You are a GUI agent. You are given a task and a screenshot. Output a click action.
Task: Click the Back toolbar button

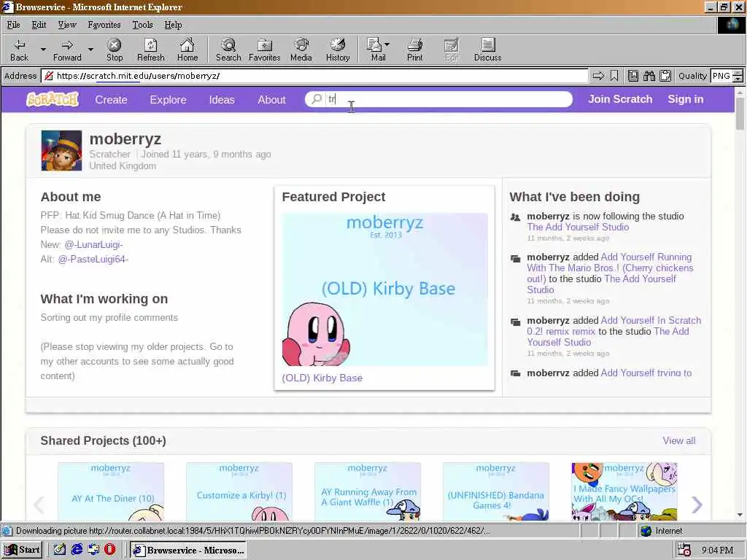click(19, 50)
